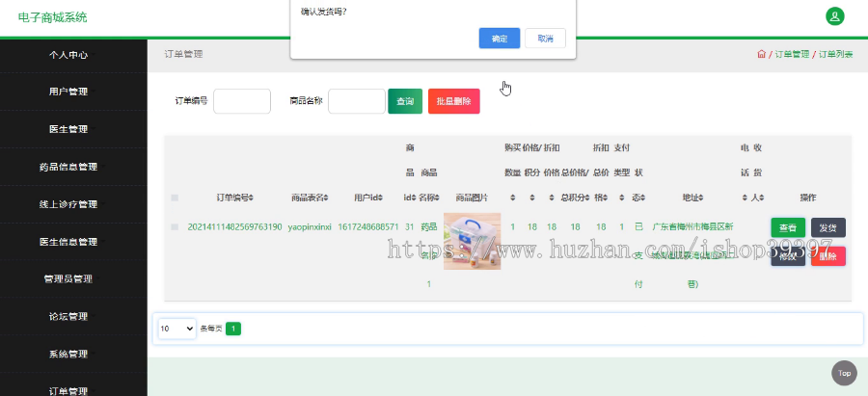This screenshot has width=868, height=396.
Task: Expand 药品信息管理 sidebar menu
Action: pos(68,167)
